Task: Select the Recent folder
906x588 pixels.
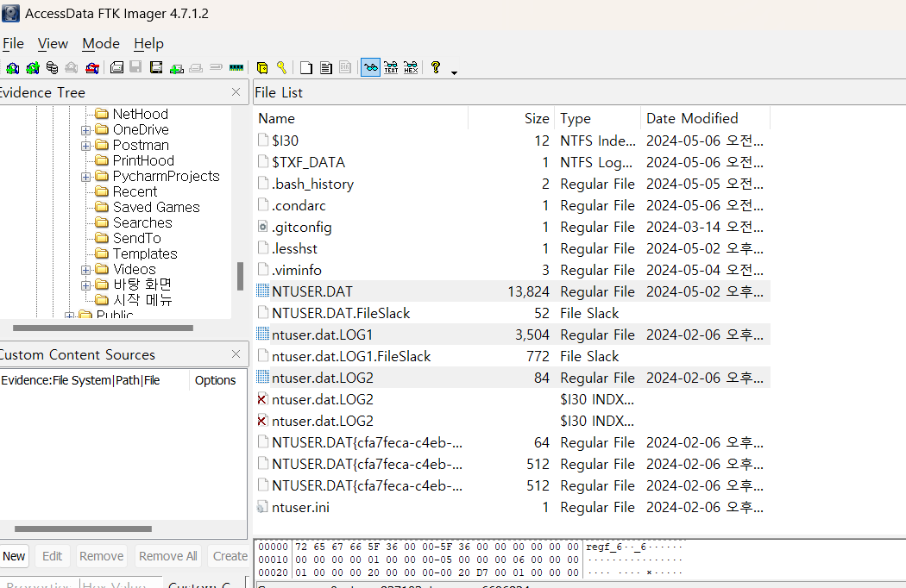Action: tap(135, 191)
